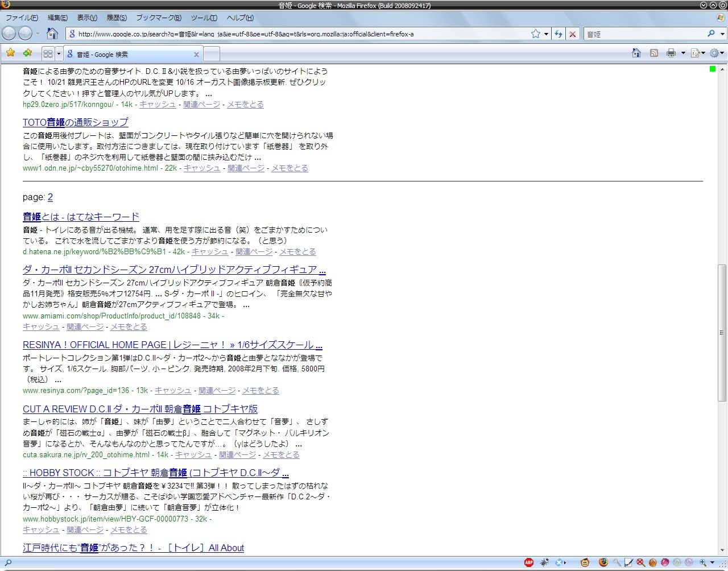
Task: Click the search magnifier in search box
Action: click(711, 34)
